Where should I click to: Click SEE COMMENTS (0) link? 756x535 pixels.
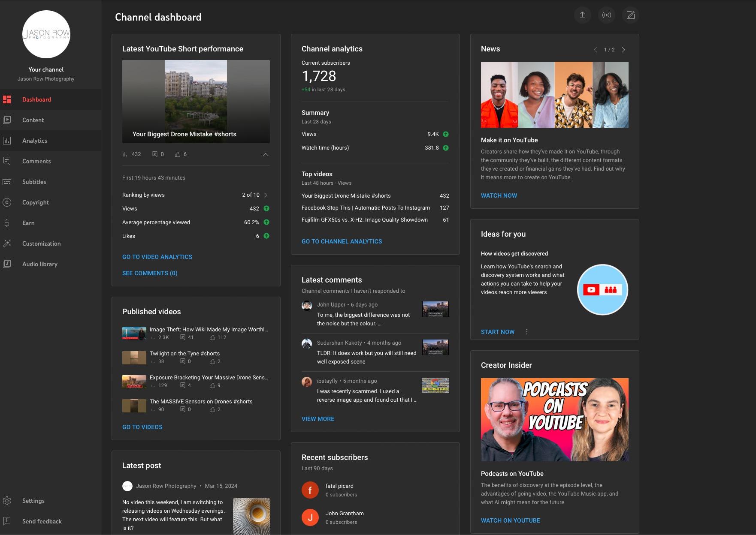tap(150, 273)
